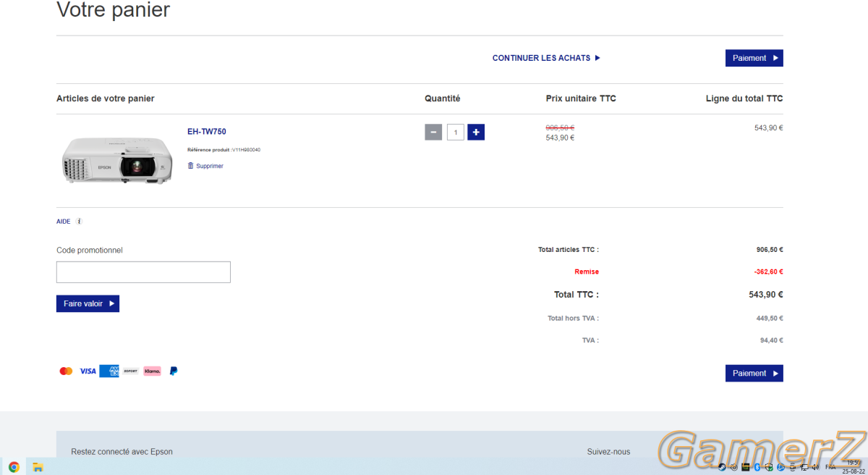Click the Paiement button below the TVA total

point(754,373)
